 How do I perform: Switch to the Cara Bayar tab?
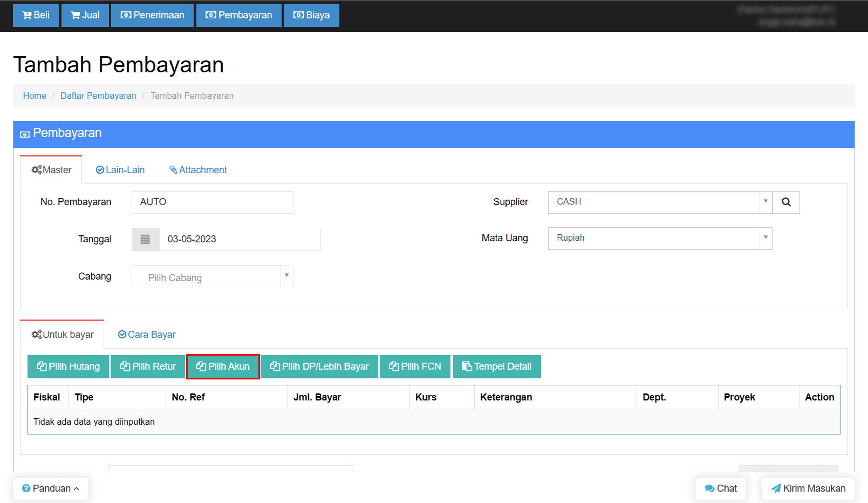click(147, 335)
